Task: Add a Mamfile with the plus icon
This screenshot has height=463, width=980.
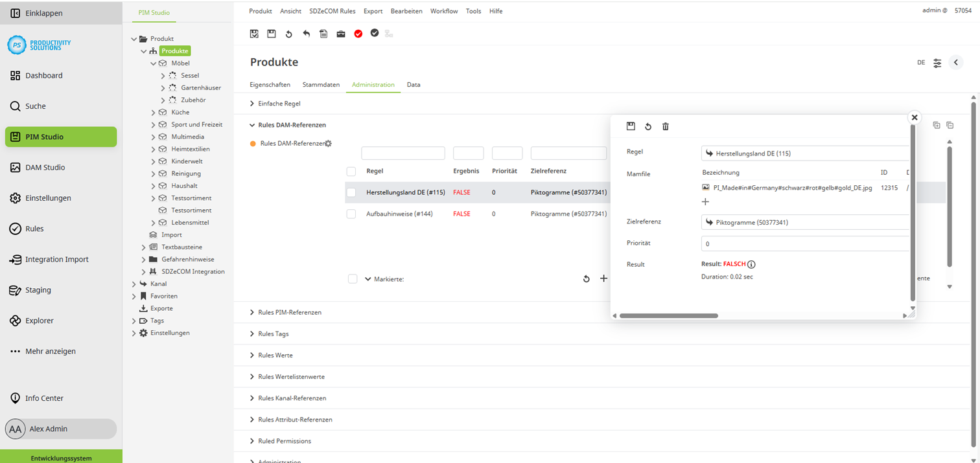Action: point(705,202)
